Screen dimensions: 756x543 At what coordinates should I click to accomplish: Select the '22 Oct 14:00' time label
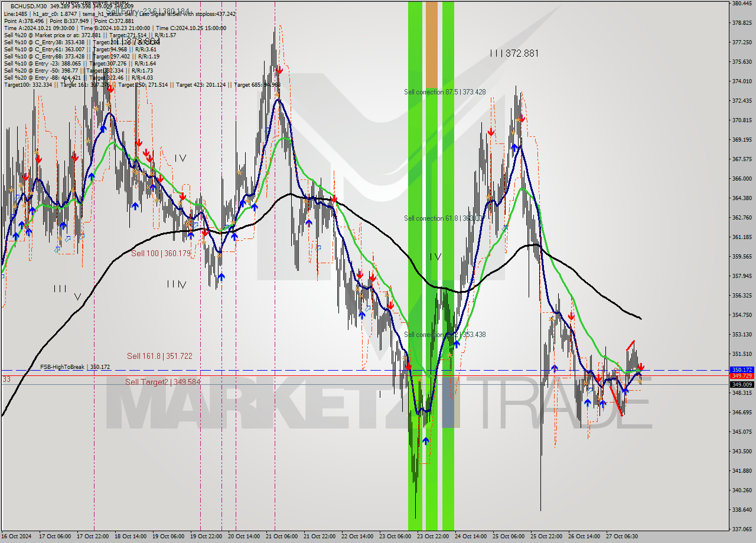[358, 537]
